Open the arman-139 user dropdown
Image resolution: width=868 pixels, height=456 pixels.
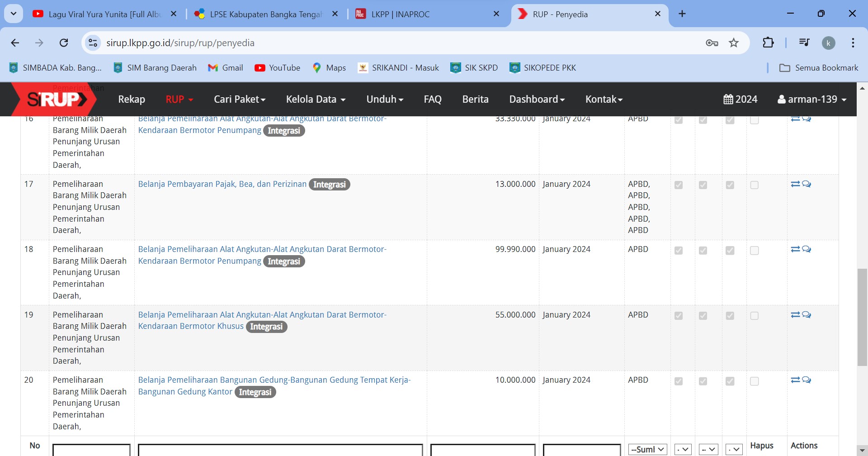(x=812, y=99)
